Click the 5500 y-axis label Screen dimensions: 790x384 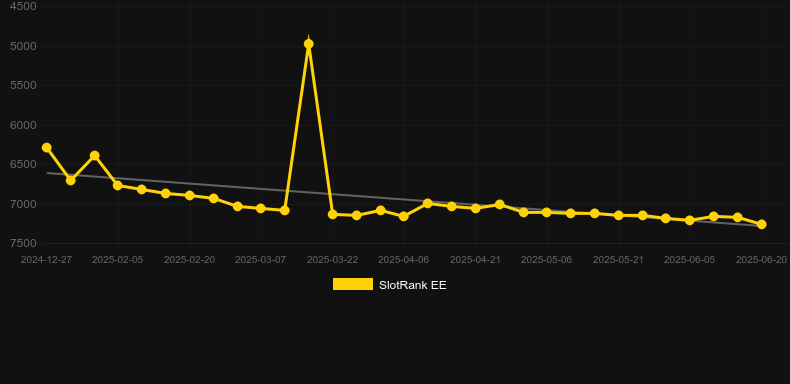(x=23, y=85)
